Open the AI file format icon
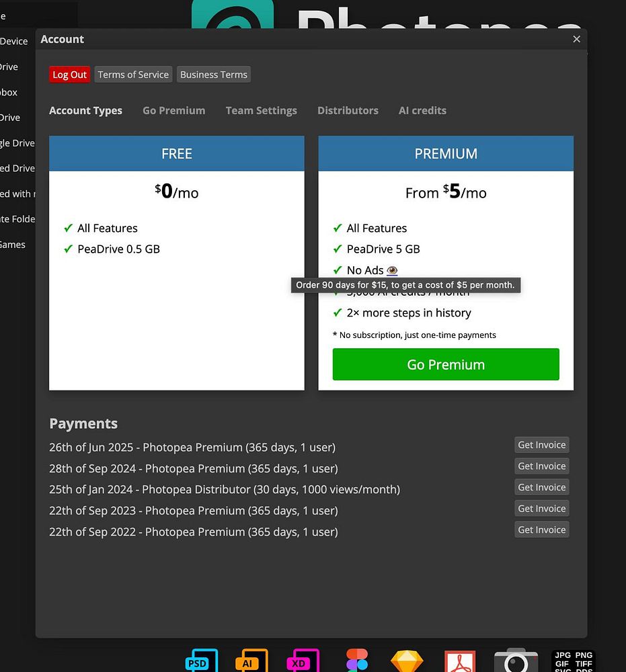This screenshot has height=672, width=626. click(251, 661)
